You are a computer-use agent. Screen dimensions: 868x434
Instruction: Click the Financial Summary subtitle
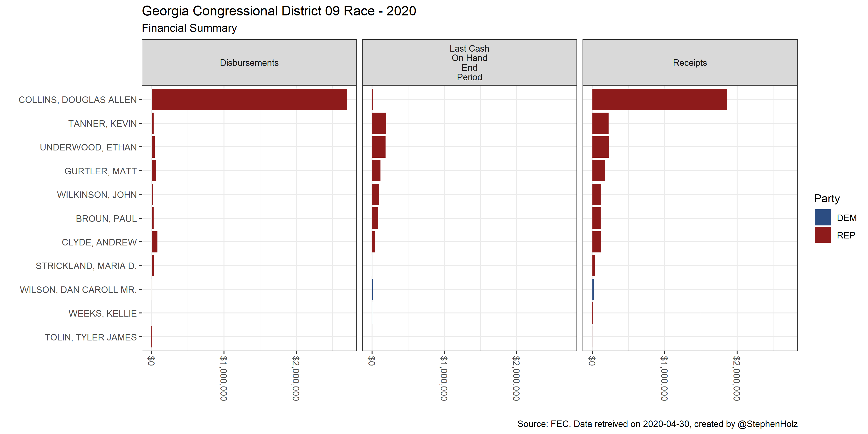pos(189,28)
